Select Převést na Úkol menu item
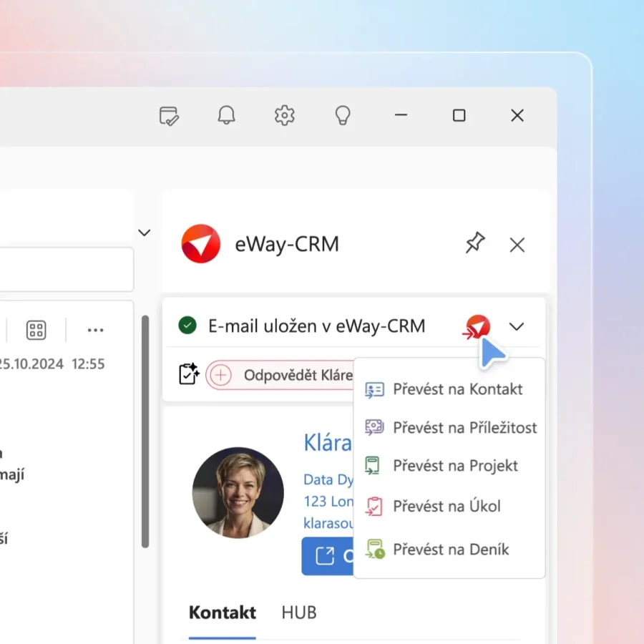The image size is (644, 644). (449, 506)
